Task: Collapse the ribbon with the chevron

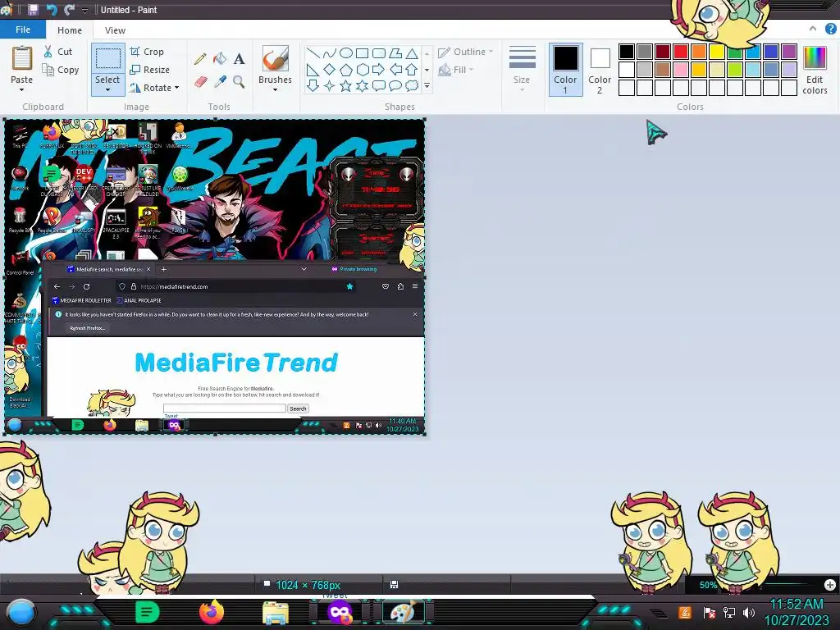Action: coord(813,29)
